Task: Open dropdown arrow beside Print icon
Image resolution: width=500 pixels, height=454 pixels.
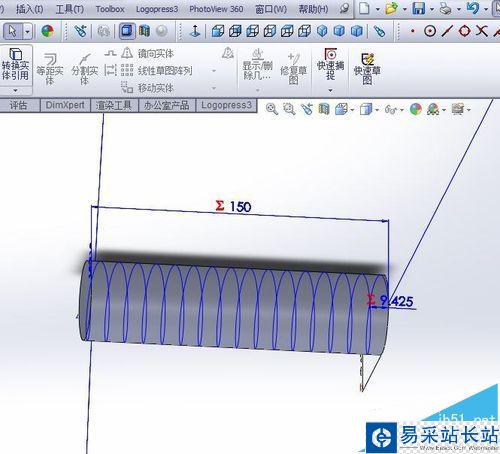Action: 459,9
